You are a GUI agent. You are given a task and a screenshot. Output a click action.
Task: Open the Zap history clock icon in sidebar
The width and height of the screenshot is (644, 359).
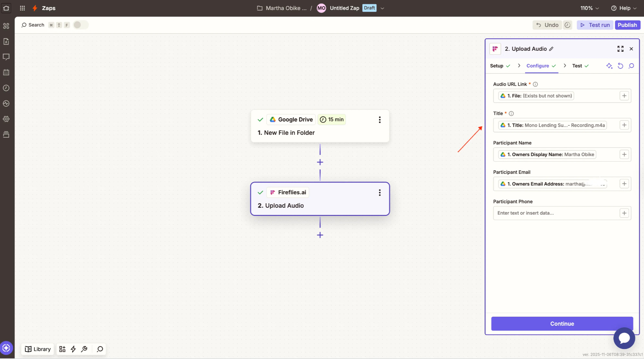6,88
